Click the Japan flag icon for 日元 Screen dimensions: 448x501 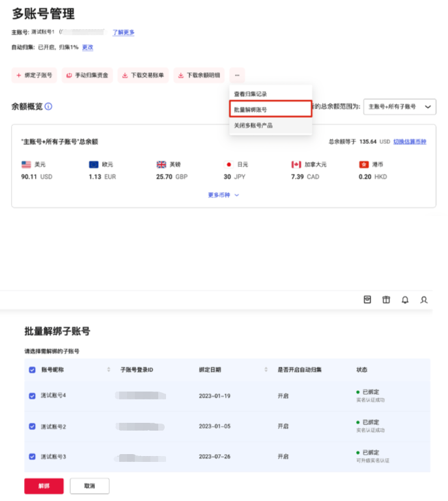[229, 165]
